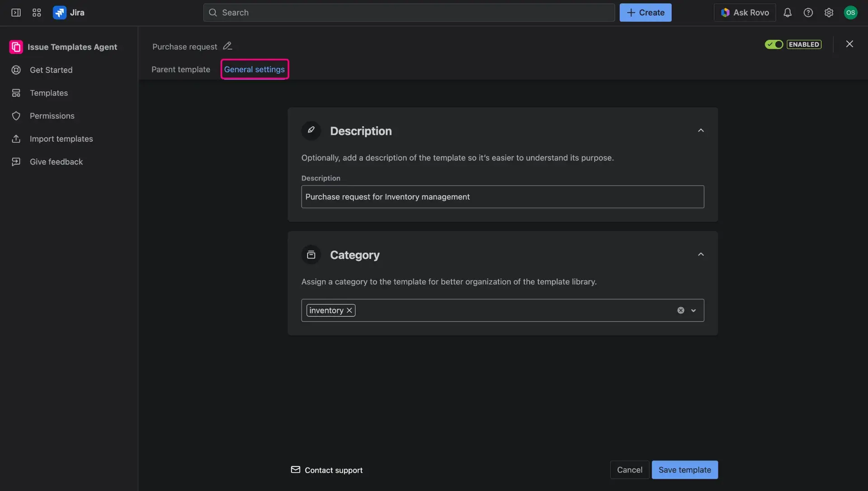Remove the inventory category tag
The height and width of the screenshot is (491, 868).
[x=349, y=310]
